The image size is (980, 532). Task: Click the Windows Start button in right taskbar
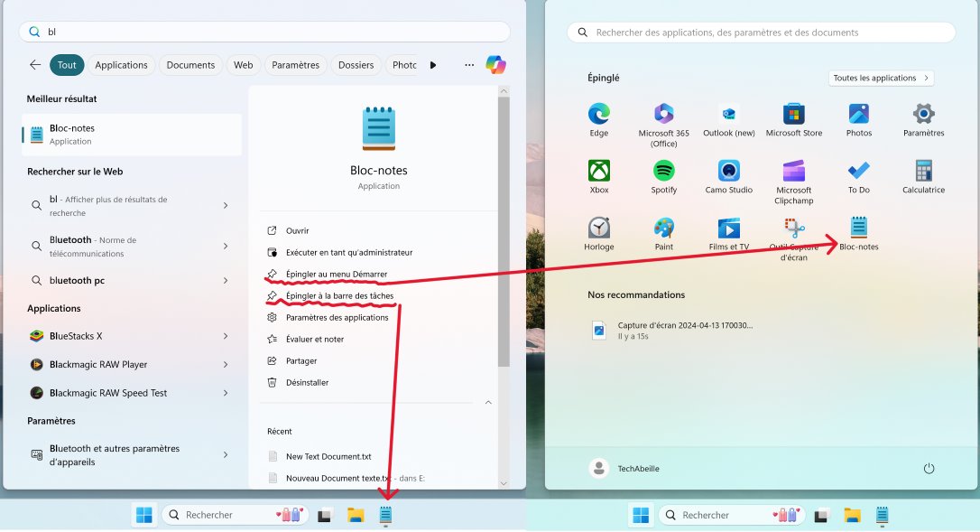[641, 515]
